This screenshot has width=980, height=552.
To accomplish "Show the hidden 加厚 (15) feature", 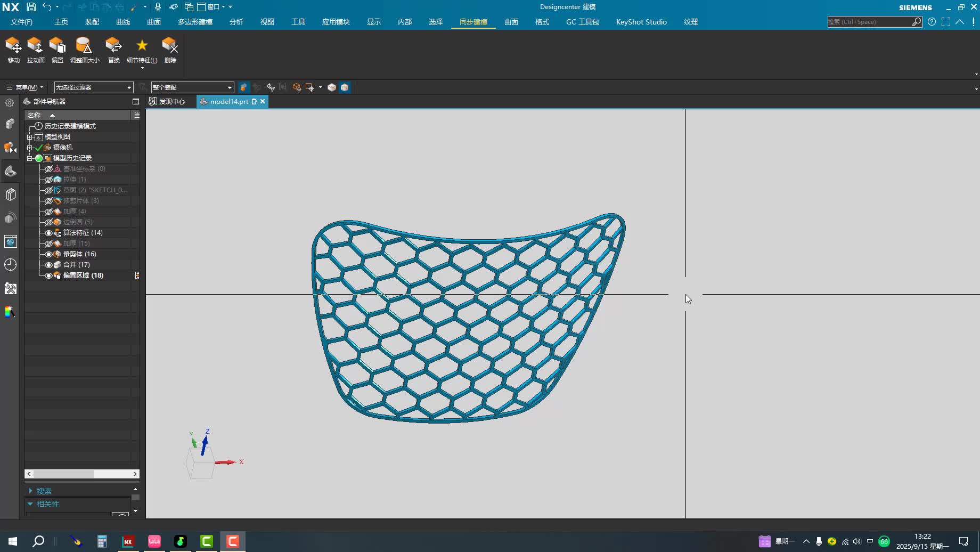I will (x=48, y=243).
